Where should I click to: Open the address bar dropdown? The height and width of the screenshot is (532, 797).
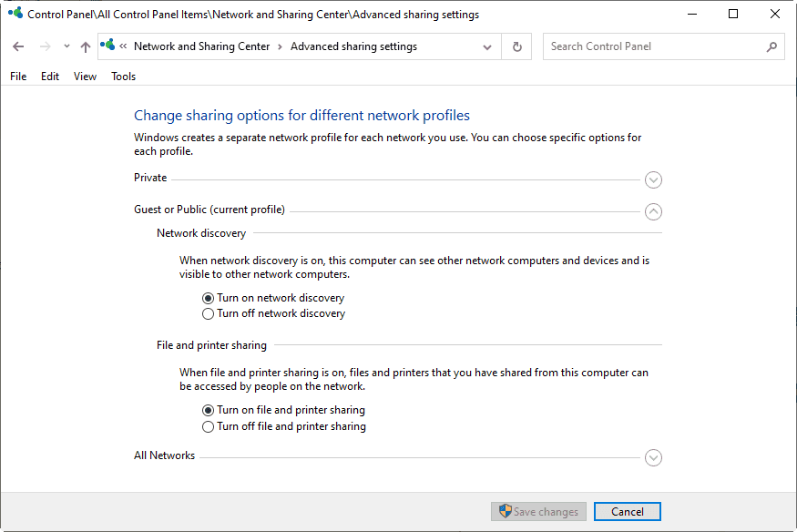pyautogui.click(x=487, y=46)
